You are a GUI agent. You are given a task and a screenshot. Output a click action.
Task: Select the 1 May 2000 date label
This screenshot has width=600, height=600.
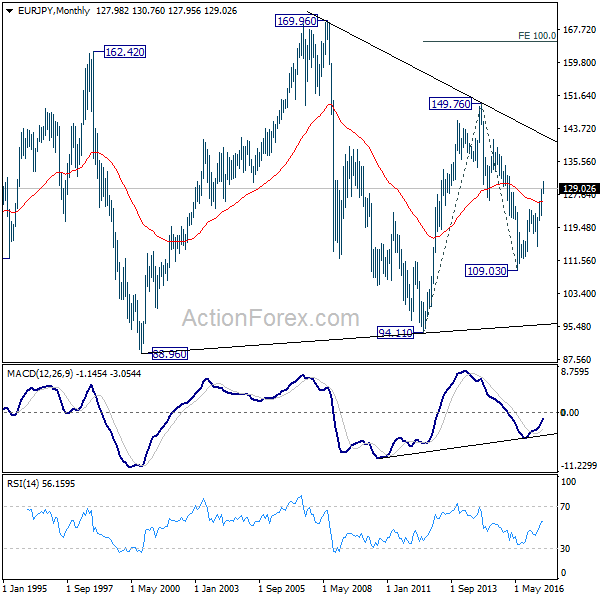point(155,589)
